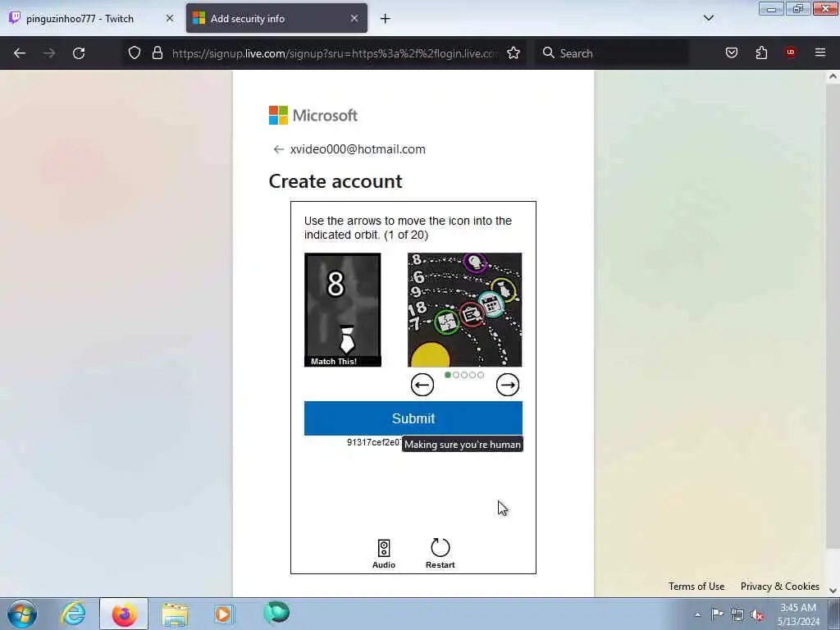Open Windows Explorer from the taskbar
840x630 pixels.
[175, 614]
